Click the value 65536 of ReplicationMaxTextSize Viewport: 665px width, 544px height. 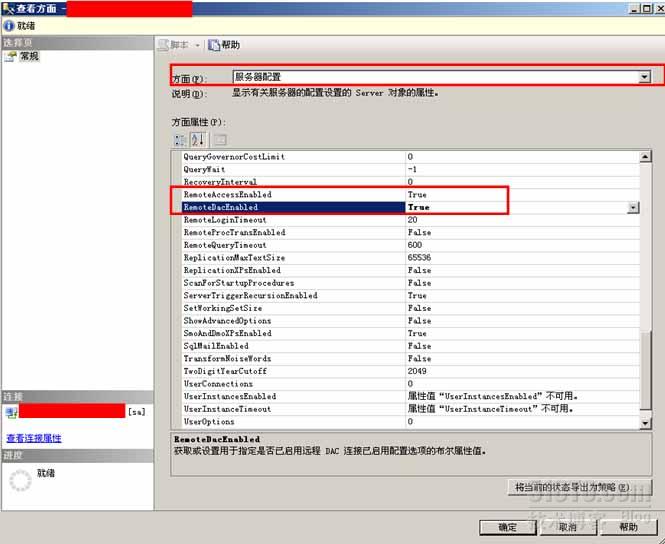419,258
